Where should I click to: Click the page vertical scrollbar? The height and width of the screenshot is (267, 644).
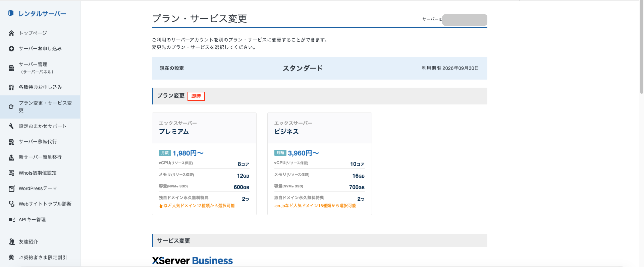tap(641, 47)
